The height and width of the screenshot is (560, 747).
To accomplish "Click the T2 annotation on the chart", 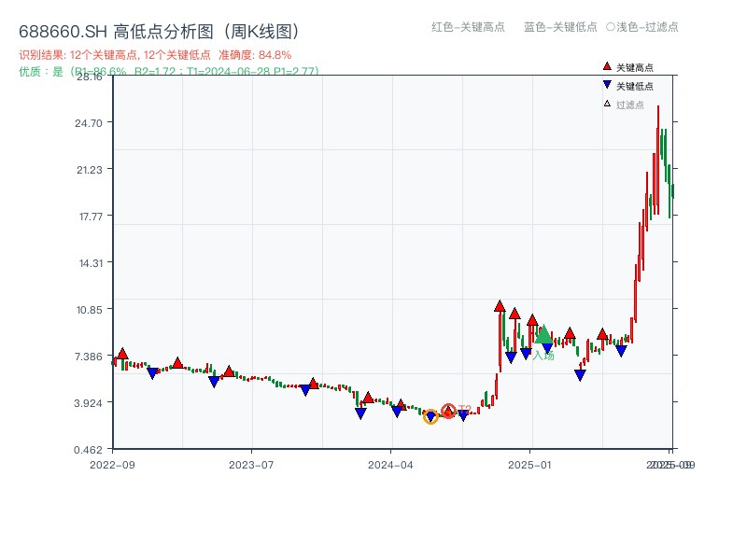I will coord(463,408).
